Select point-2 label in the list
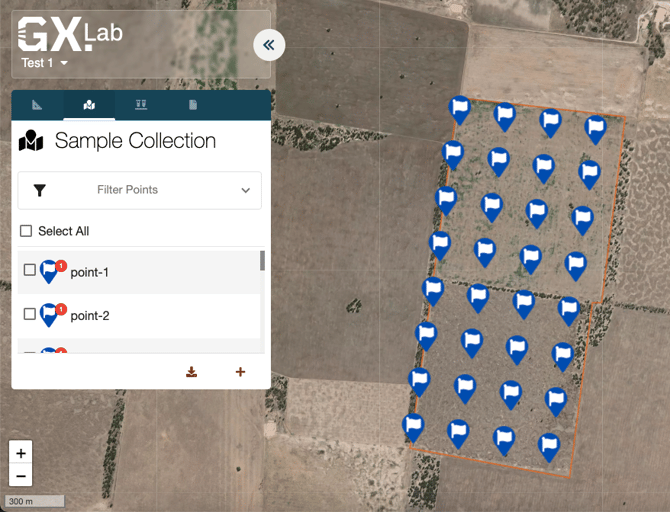Image resolution: width=670 pixels, height=512 pixels. [x=90, y=316]
